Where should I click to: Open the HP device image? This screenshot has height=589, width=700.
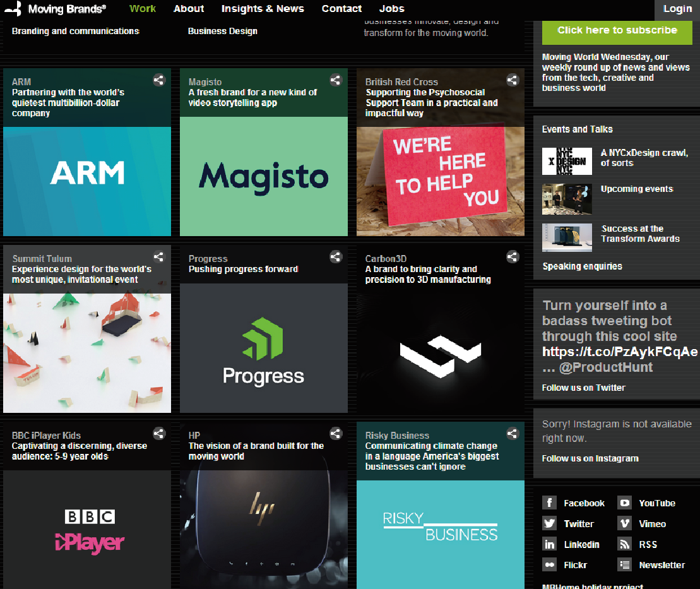tap(264, 530)
